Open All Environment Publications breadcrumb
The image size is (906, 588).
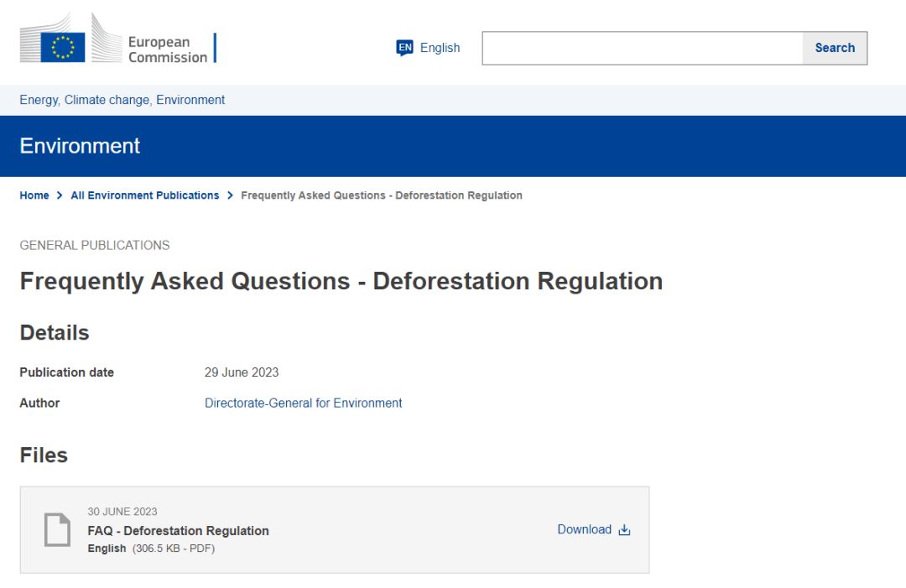[x=145, y=195]
